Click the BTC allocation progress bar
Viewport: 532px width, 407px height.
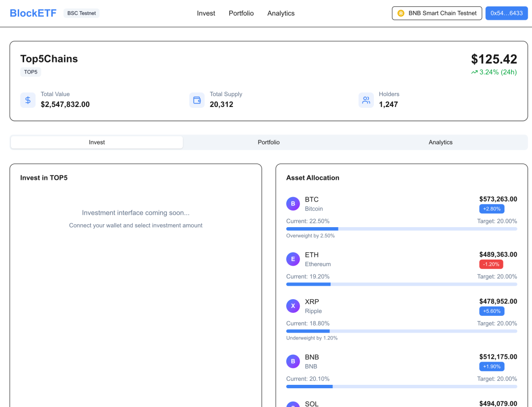401,229
